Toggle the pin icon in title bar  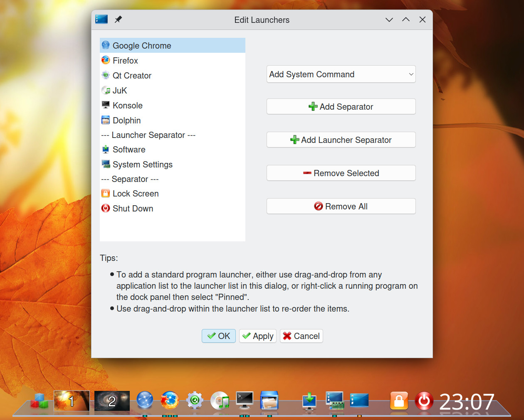pyautogui.click(x=118, y=20)
